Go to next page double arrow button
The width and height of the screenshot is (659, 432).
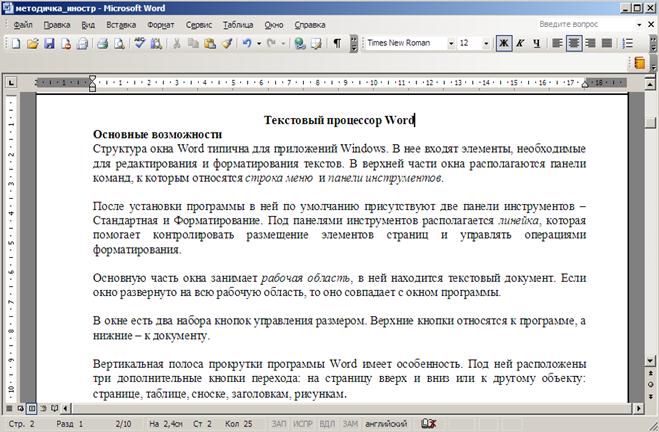pos(651,396)
